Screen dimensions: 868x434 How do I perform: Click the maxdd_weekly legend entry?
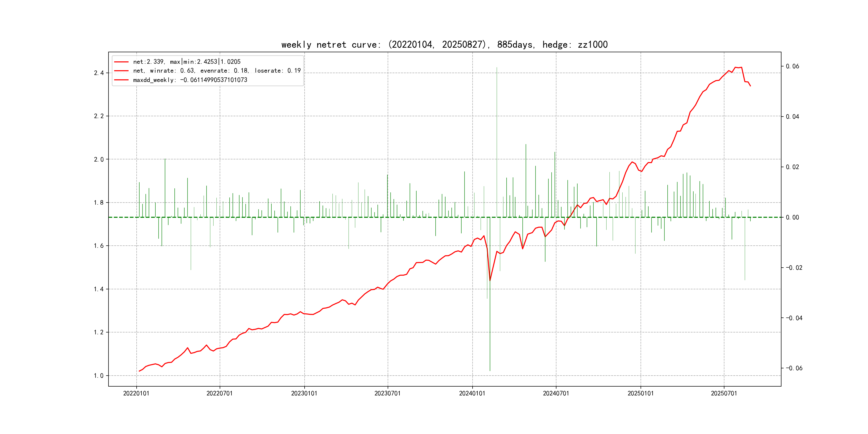tap(190, 80)
